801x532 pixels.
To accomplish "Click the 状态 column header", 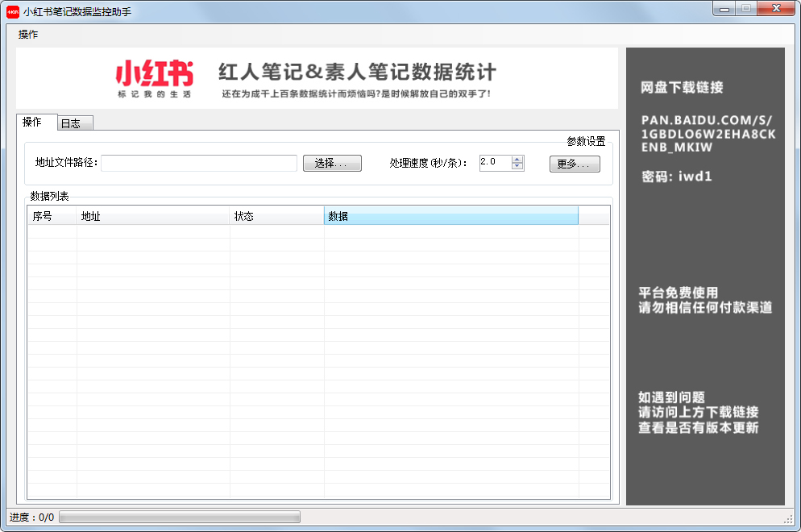I will [x=276, y=216].
